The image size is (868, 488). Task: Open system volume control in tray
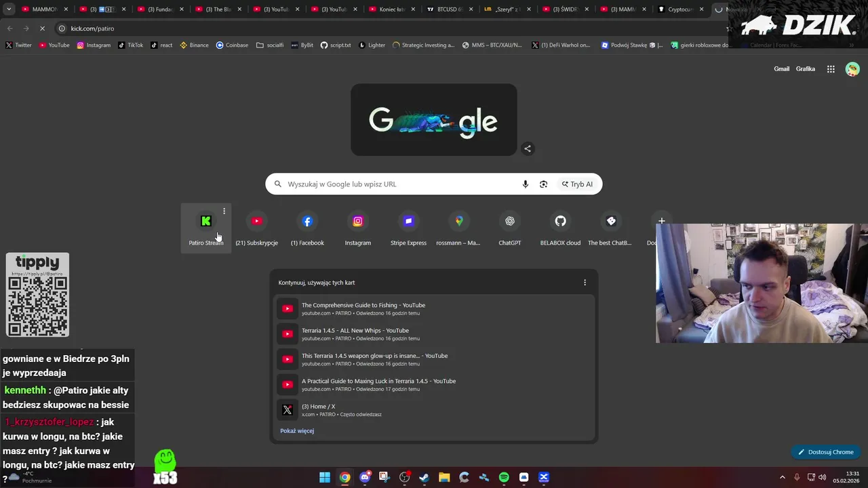click(x=823, y=477)
